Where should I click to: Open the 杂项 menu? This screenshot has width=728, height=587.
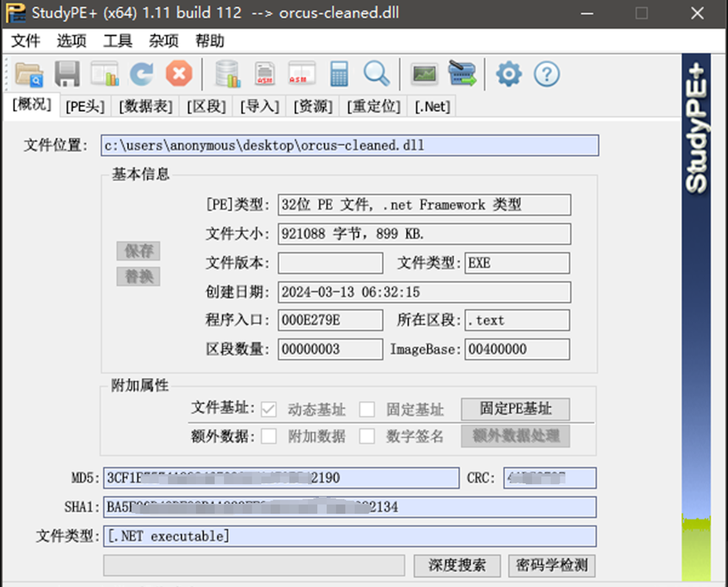pos(163,41)
